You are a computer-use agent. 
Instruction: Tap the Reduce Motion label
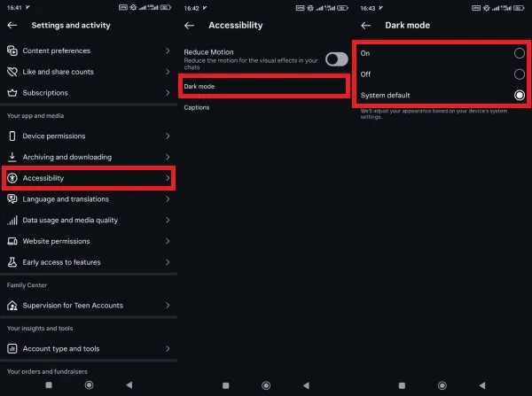(x=208, y=52)
